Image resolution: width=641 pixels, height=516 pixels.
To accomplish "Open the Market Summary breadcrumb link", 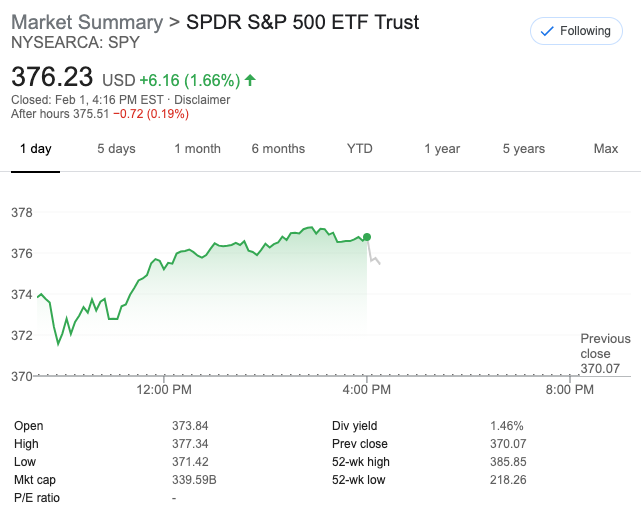I will pos(86,22).
